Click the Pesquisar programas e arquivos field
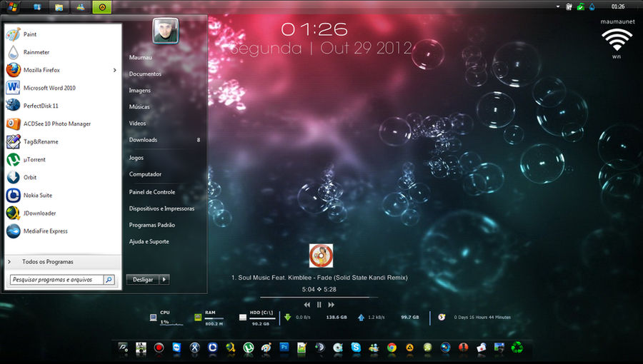The height and width of the screenshot is (364, 643). click(x=57, y=280)
